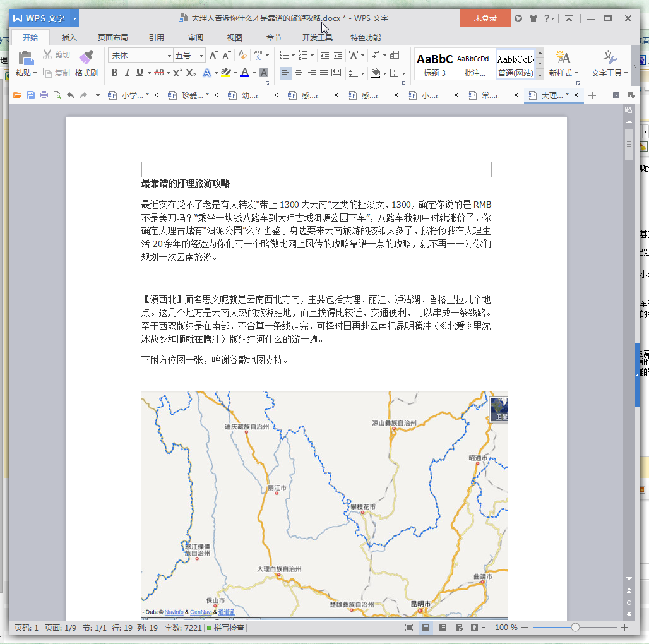Toggle bold formatting
This screenshot has height=644, width=649.
(x=114, y=73)
